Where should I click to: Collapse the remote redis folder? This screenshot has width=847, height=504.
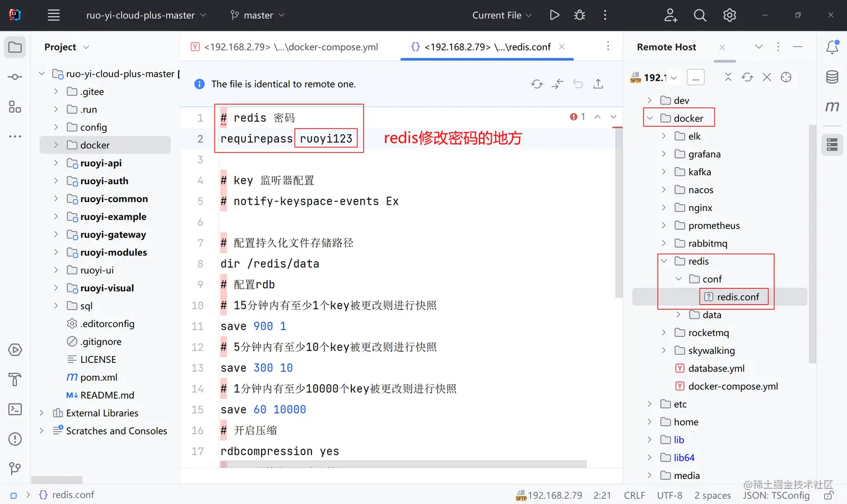pyautogui.click(x=664, y=261)
